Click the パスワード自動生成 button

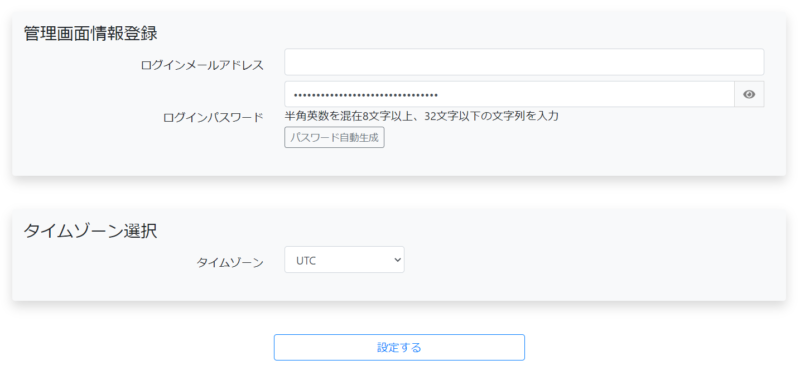334,138
